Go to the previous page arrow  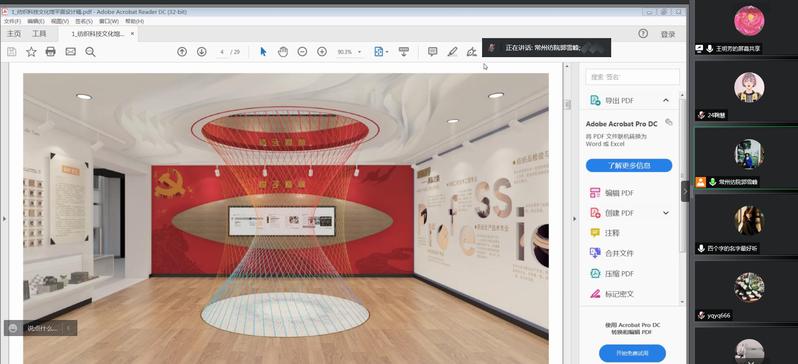(x=182, y=51)
